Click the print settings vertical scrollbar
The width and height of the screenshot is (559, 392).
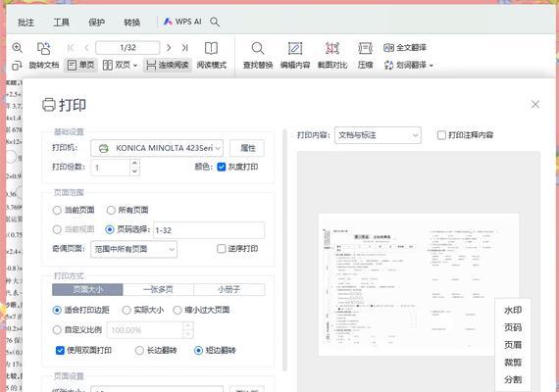(x=284, y=250)
